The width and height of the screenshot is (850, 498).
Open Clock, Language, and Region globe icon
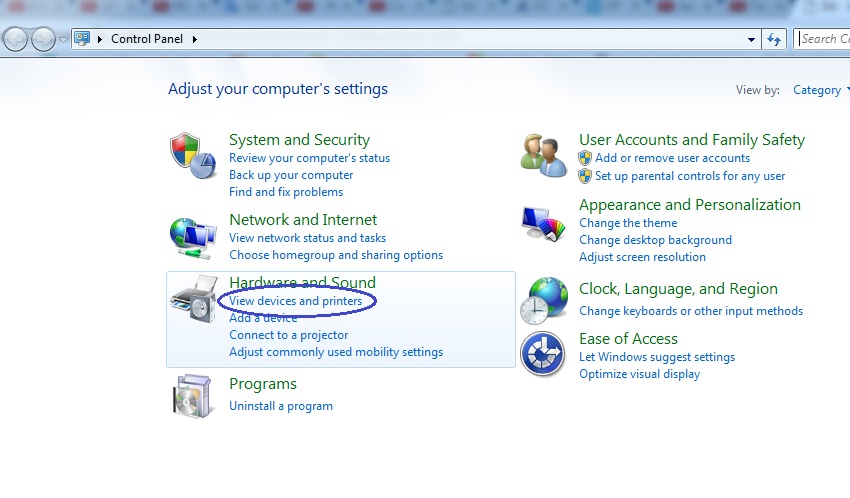click(544, 301)
